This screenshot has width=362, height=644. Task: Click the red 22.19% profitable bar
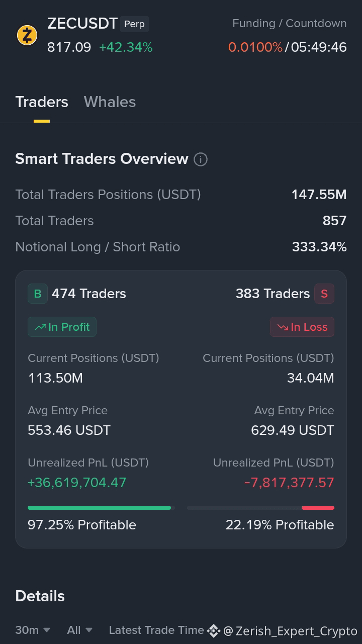click(x=318, y=508)
